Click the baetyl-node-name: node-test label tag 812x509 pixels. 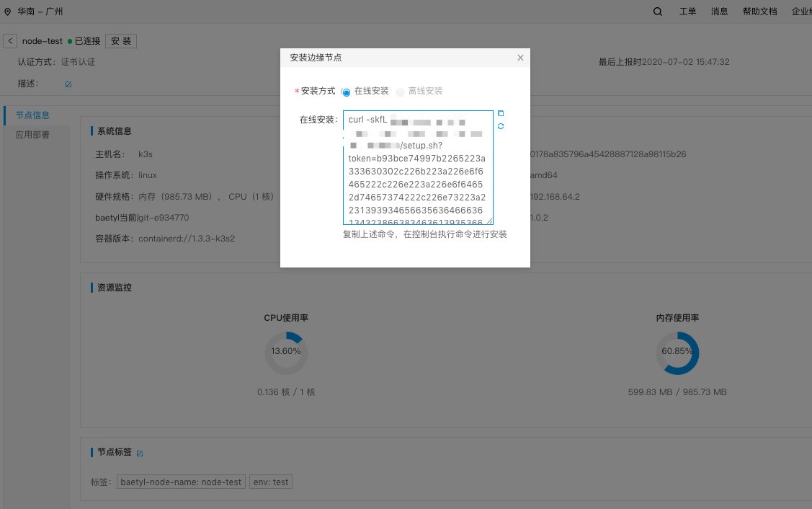pyautogui.click(x=182, y=482)
